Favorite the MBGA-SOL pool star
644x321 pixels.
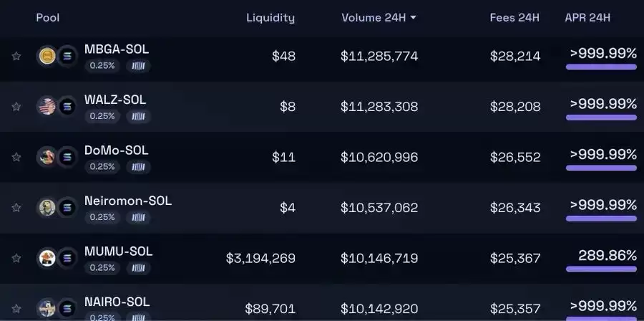pyautogui.click(x=16, y=56)
